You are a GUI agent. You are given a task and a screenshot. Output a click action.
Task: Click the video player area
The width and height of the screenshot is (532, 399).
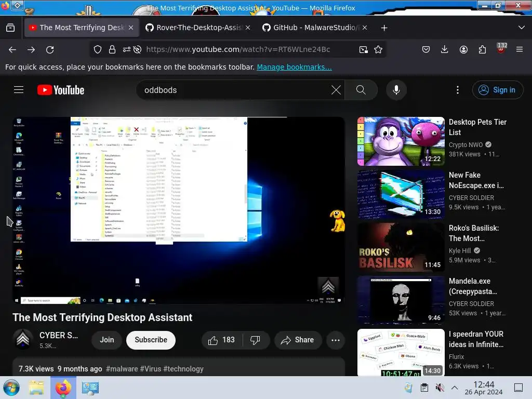click(x=179, y=210)
